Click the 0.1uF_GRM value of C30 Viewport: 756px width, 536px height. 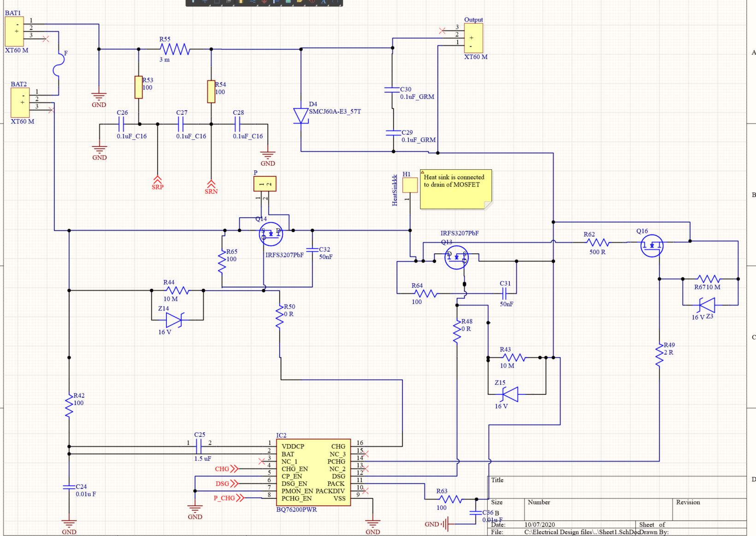(417, 97)
